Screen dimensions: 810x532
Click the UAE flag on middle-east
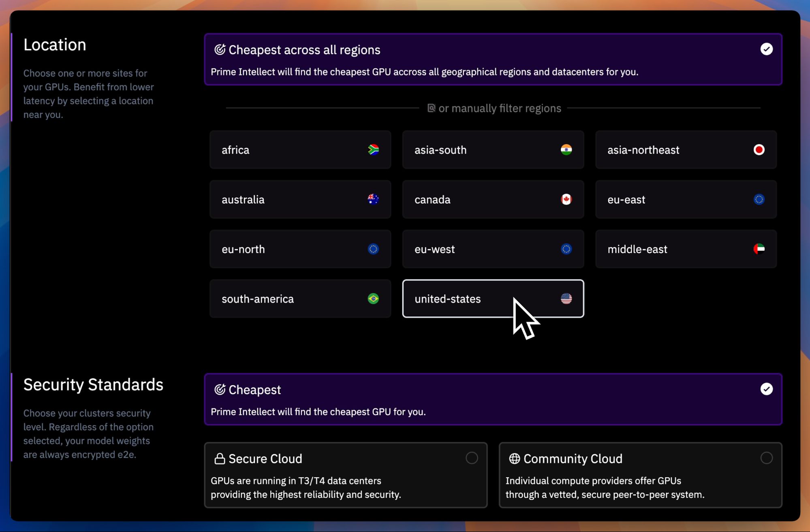point(759,249)
